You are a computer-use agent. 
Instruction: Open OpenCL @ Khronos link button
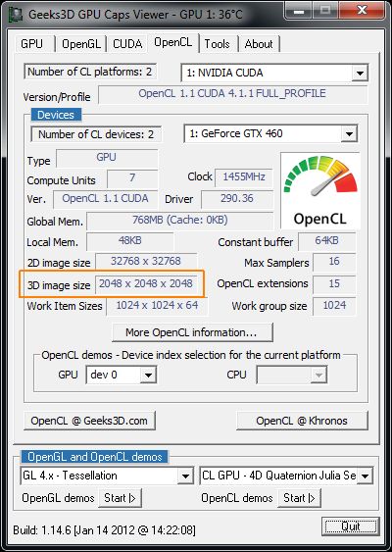tap(302, 421)
